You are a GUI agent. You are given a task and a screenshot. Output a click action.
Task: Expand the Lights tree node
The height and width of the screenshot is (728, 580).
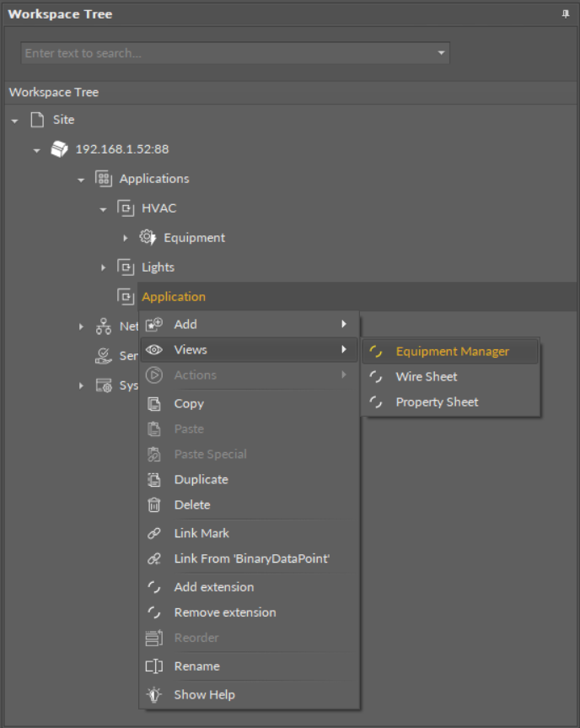coord(104,267)
